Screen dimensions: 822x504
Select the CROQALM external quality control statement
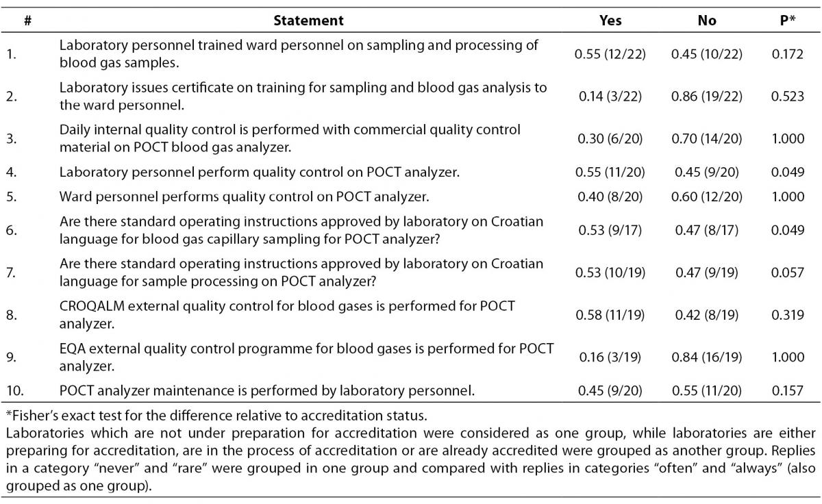click(287, 314)
